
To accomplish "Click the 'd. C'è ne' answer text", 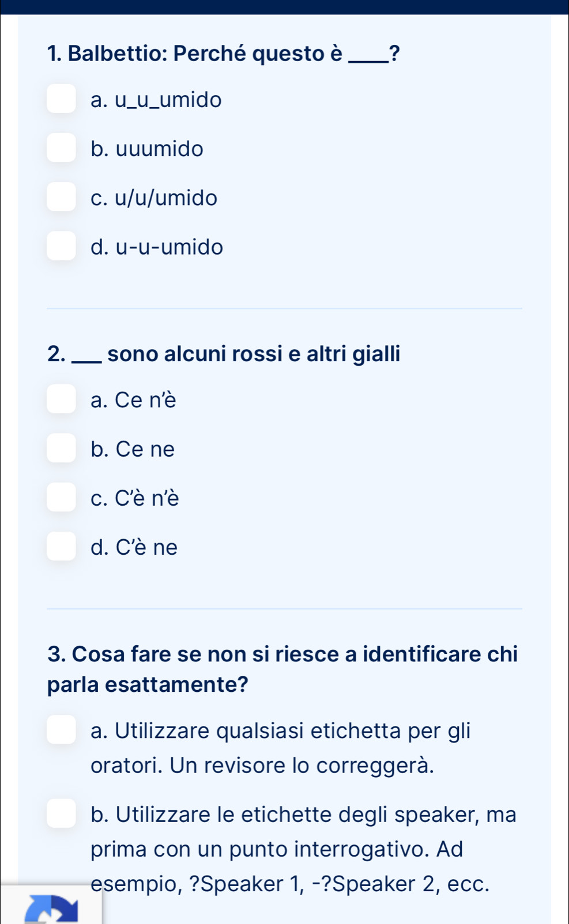I will [x=134, y=547].
